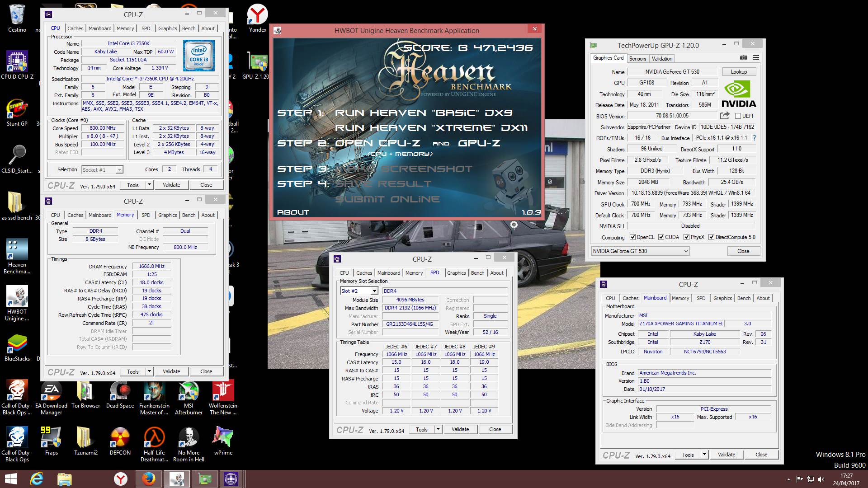The height and width of the screenshot is (488, 868).
Task: Open EA Download Manager desktop icon
Action: [x=52, y=397]
